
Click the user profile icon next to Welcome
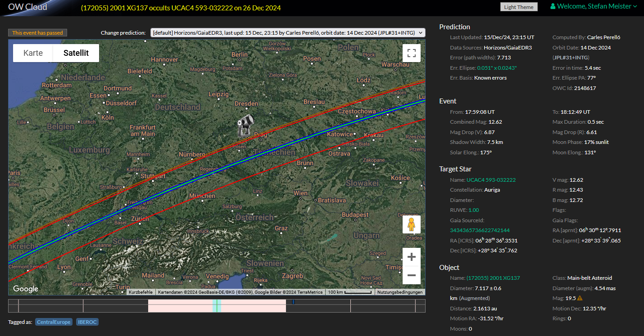pyautogui.click(x=553, y=6)
